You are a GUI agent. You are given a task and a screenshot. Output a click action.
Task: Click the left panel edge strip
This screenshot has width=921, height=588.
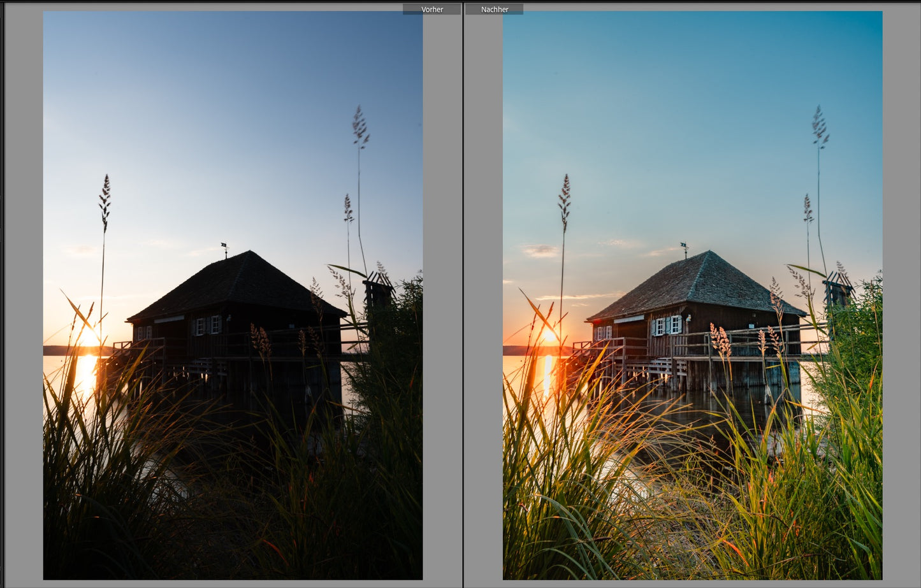tap(2, 293)
